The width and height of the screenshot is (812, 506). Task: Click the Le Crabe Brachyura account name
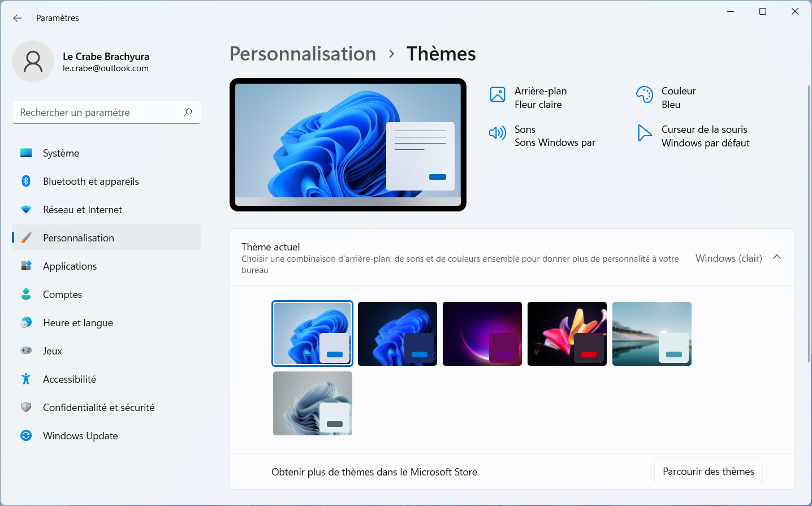[x=106, y=57]
